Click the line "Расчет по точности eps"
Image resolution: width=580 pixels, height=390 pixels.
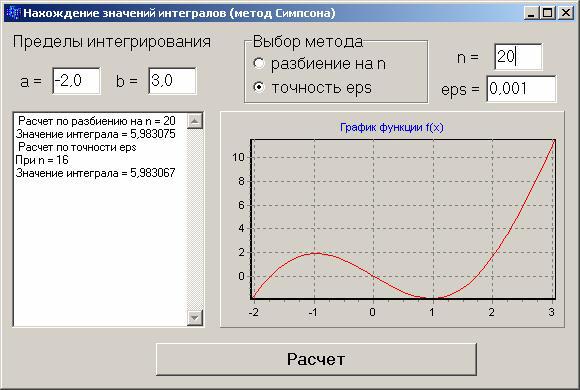(77, 147)
